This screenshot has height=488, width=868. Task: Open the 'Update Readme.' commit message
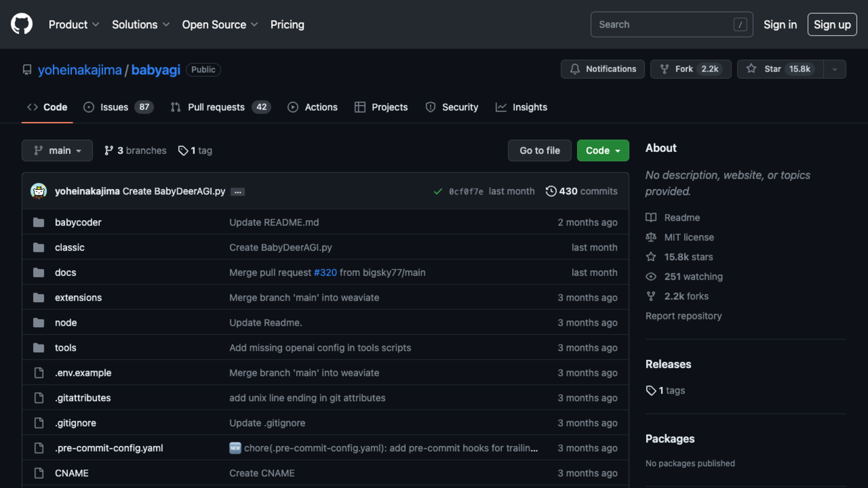tap(266, 323)
